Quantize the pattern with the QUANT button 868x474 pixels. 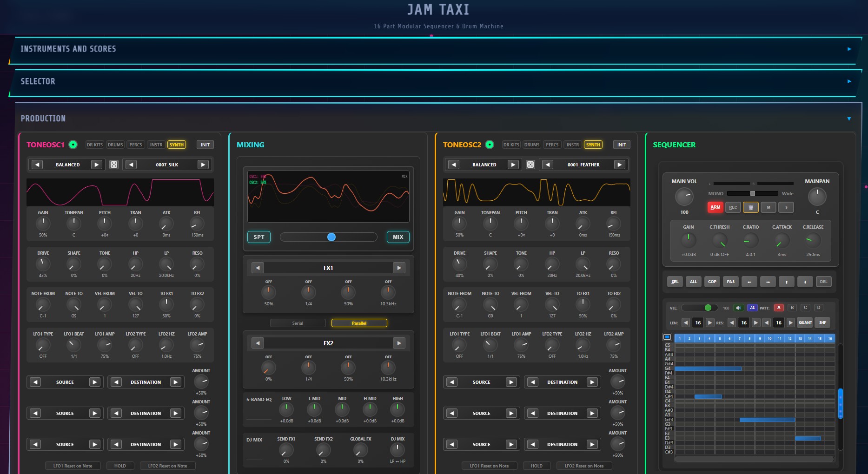click(x=805, y=322)
